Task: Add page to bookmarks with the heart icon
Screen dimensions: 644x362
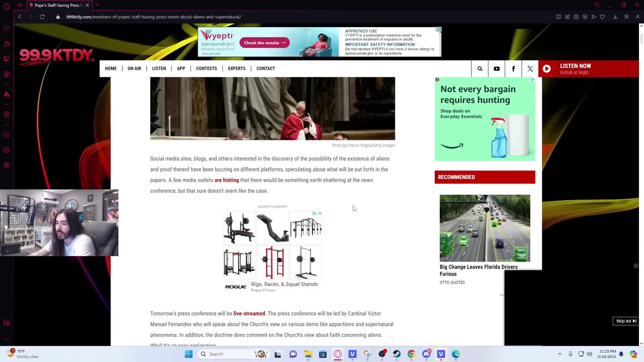Action: tap(602, 17)
